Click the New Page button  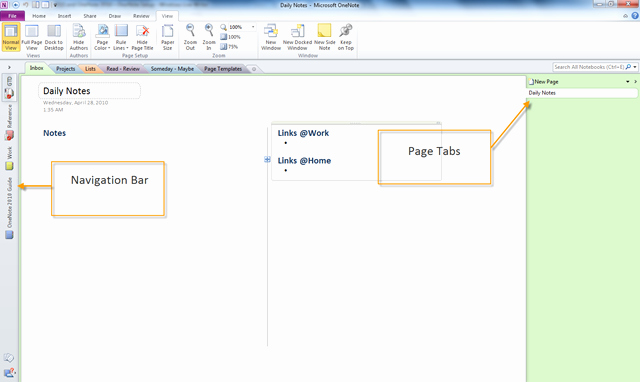(544, 82)
